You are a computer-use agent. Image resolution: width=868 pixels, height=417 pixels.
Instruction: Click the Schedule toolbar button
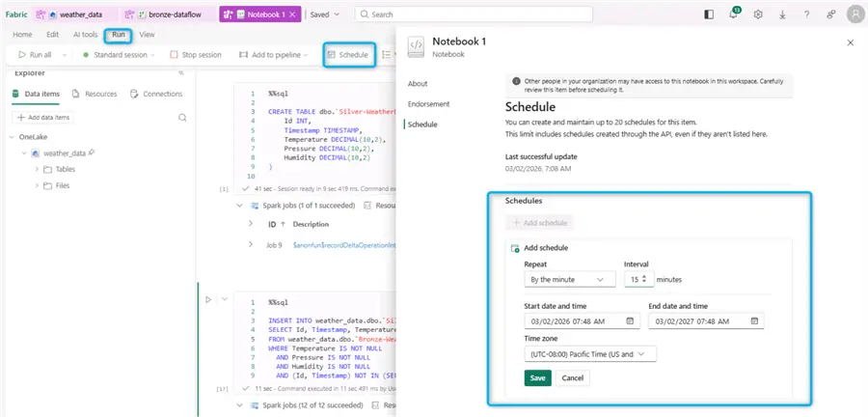[348, 55]
